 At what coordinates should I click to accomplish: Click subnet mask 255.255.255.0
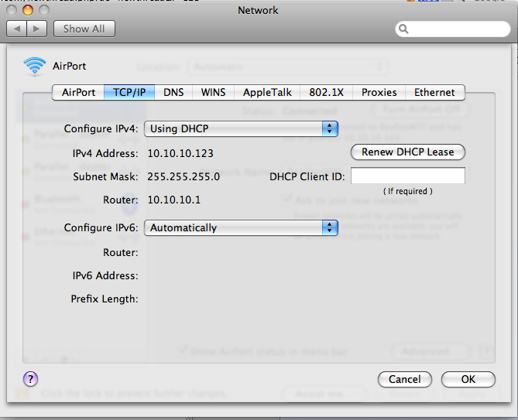pyautogui.click(x=184, y=177)
